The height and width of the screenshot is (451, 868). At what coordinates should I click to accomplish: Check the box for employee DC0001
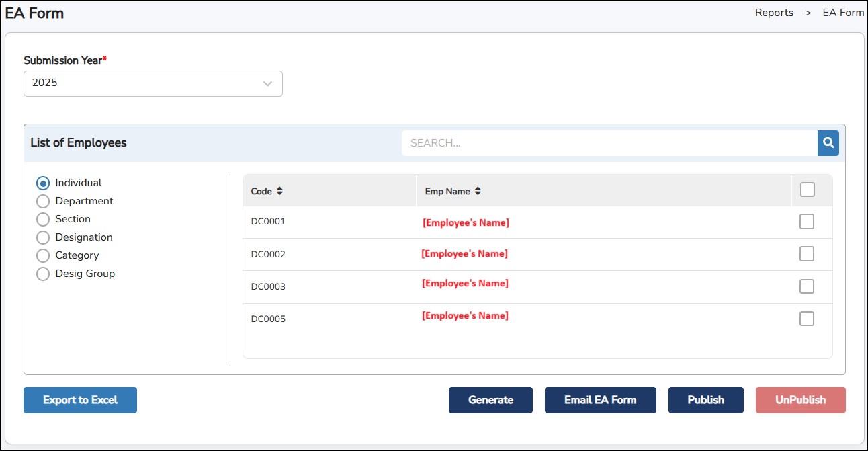807,222
